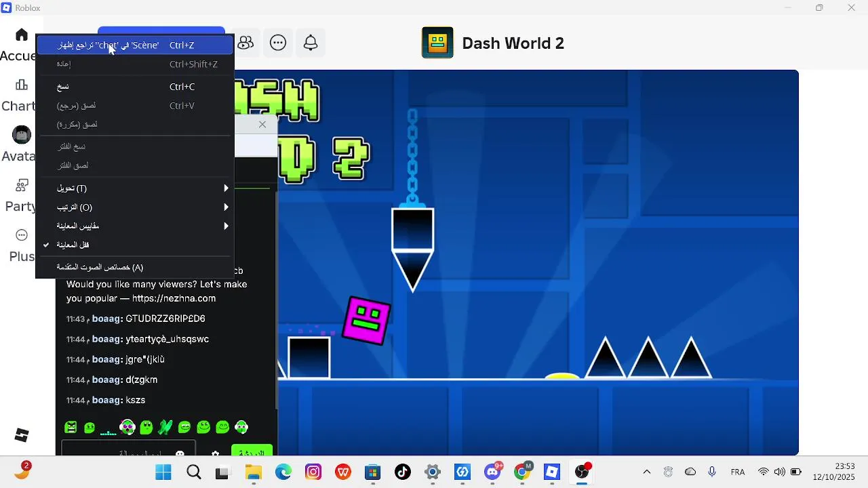868x488 pixels.
Task: Switch to OBS Studio in taskbar
Action: 583,472
